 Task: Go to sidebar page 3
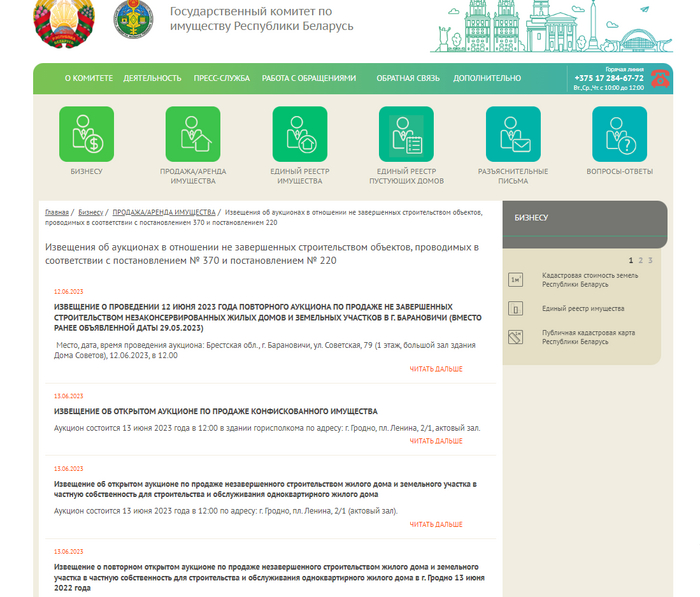pos(650,260)
